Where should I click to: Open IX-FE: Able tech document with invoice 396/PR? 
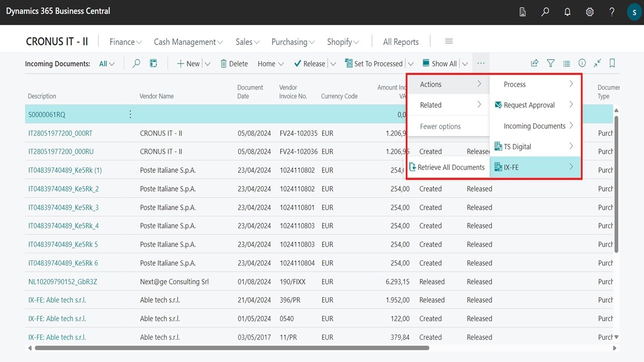pos(57,300)
